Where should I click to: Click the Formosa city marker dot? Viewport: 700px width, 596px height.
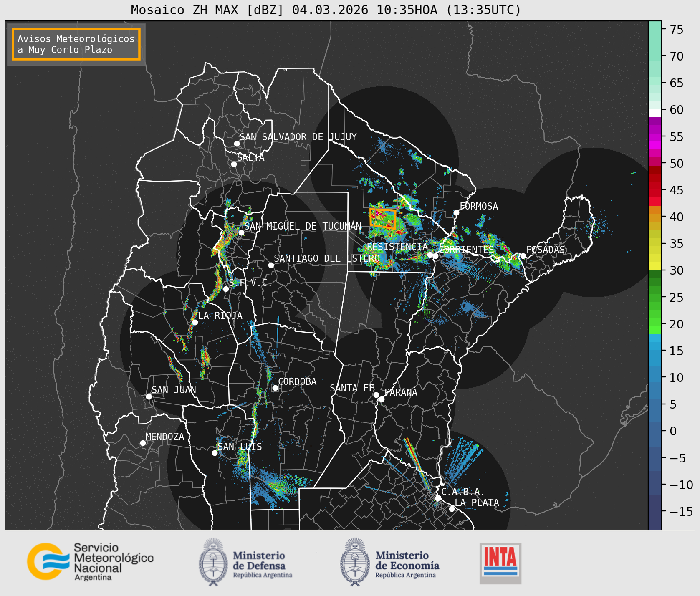point(457,212)
